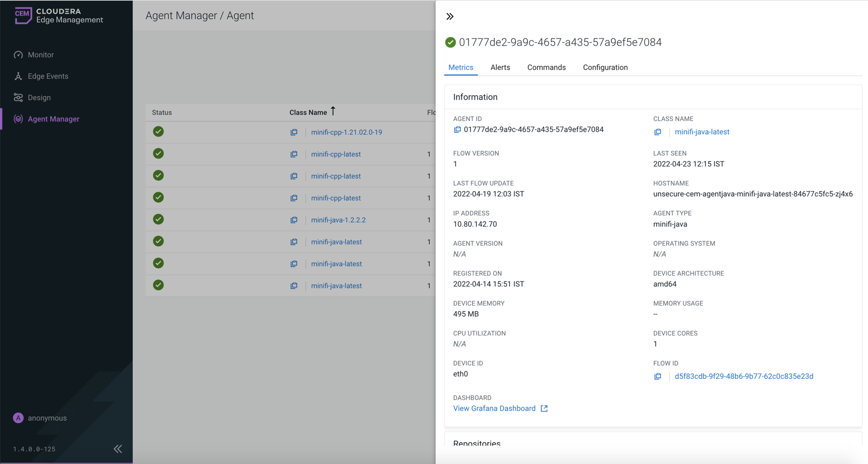Open the Commands tab
Screen dimensions: 868x464
tap(546, 67)
